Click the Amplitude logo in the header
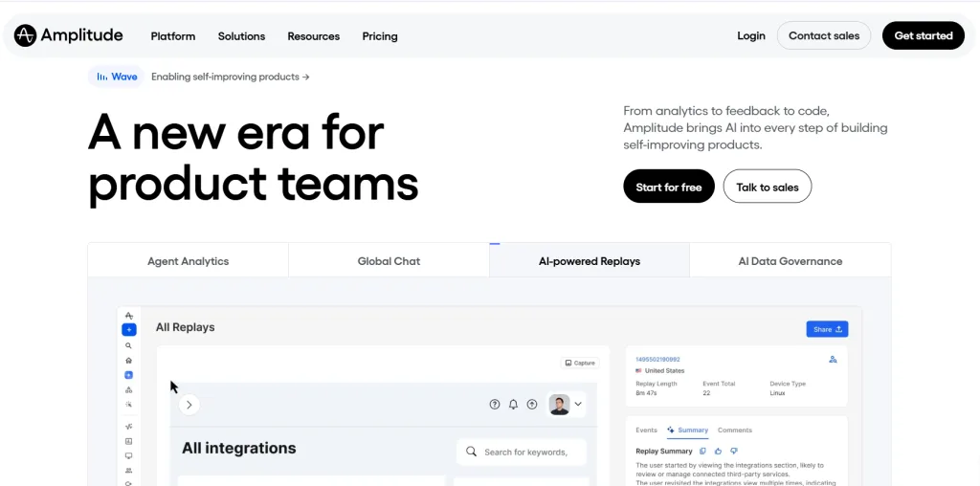The image size is (980, 486). [69, 35]
